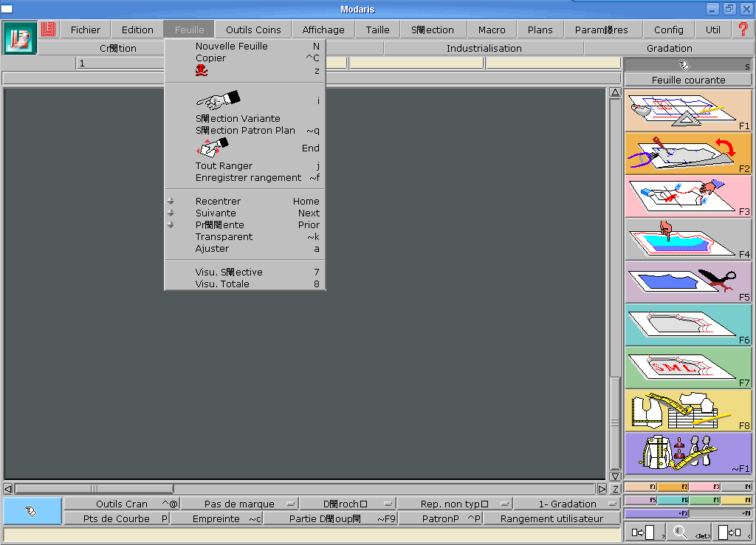The image size is (756, 545).
Task: Open the grey F4 seam panel
Action: tap(688, 239)
